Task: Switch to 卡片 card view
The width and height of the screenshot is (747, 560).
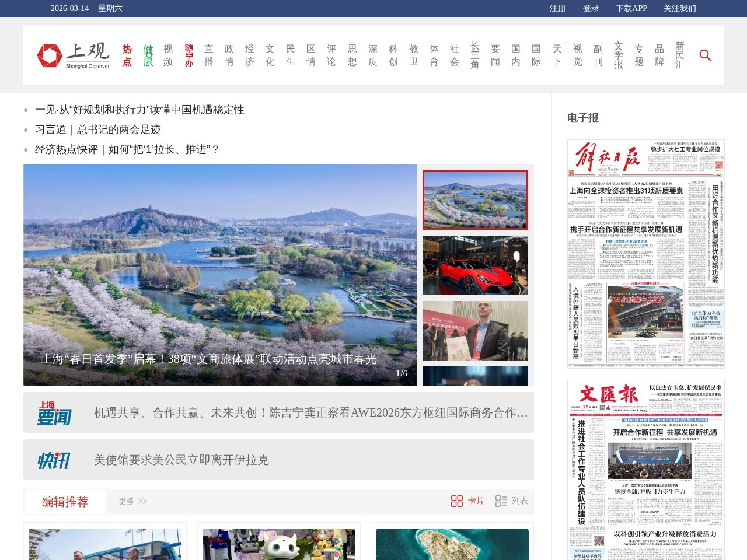Action: [467, 501]
